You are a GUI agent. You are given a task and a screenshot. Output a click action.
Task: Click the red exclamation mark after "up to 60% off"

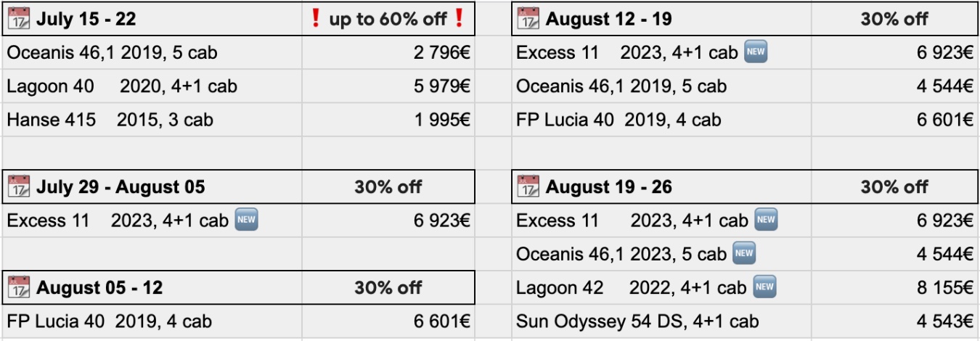point(458,19)
